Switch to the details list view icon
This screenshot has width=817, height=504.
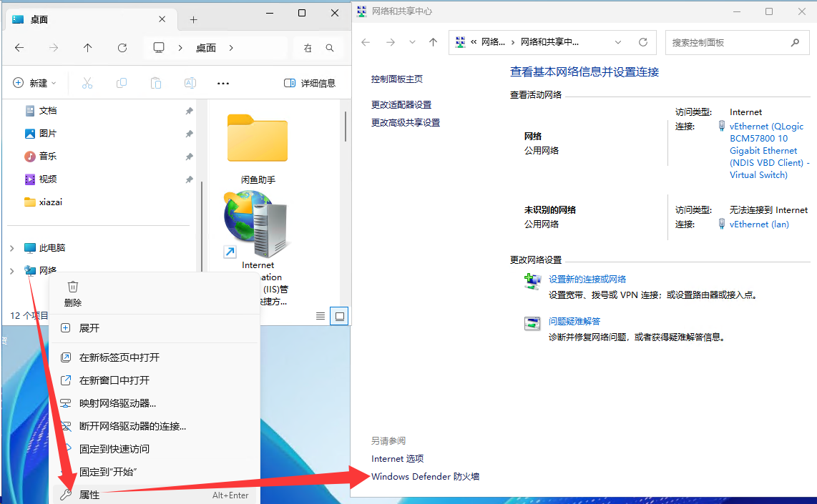pyautogui.click(x=321, y=316)
